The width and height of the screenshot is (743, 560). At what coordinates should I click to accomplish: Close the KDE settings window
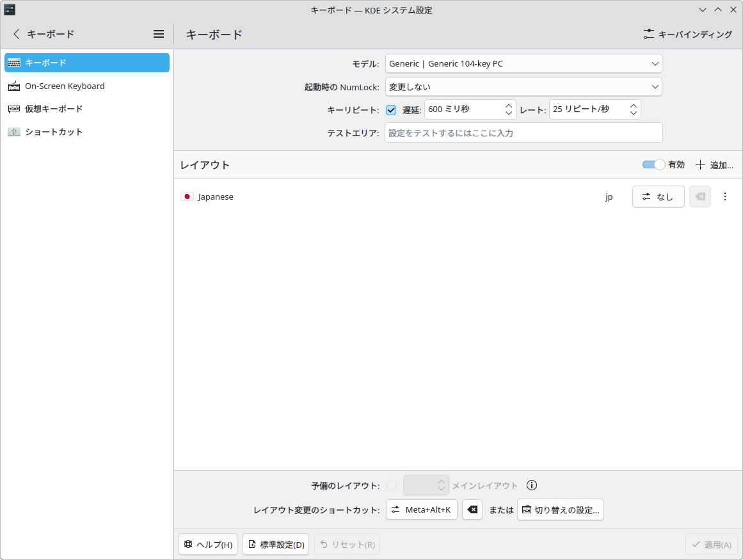coord(733,10)
